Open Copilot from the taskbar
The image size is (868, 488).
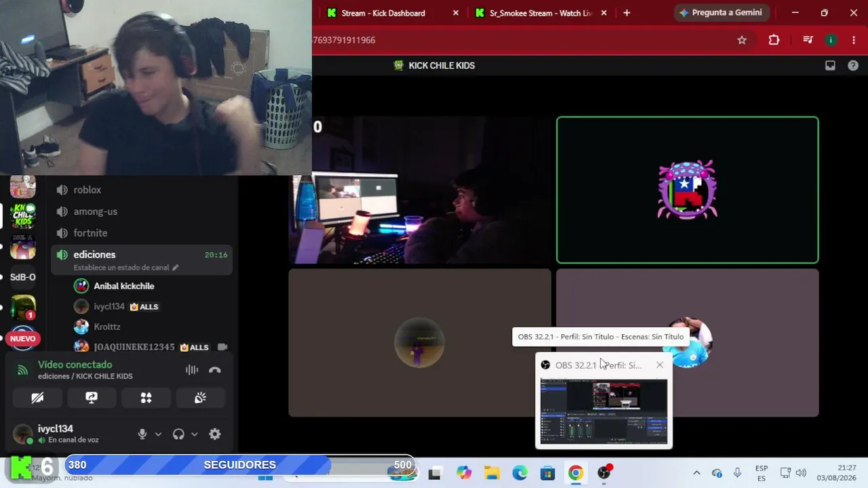464,473
